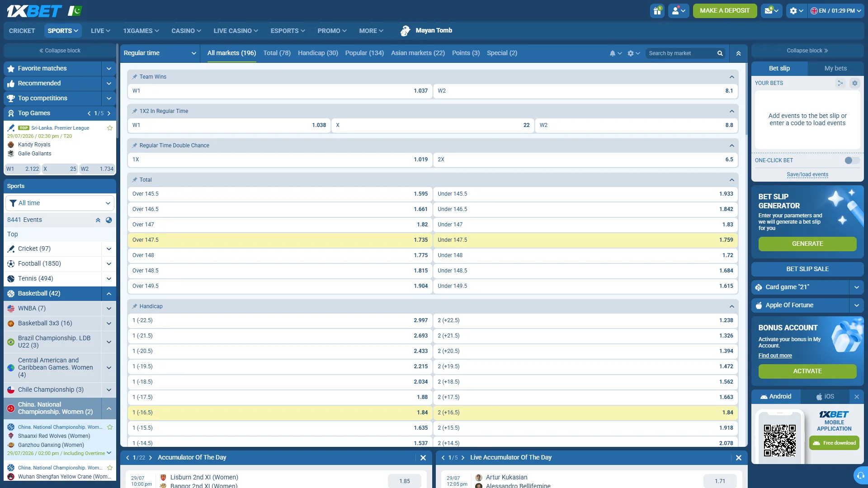Click the GENERATE bet slip button
The width and height of the screenshot is (868, 488).
click(807, 244)
